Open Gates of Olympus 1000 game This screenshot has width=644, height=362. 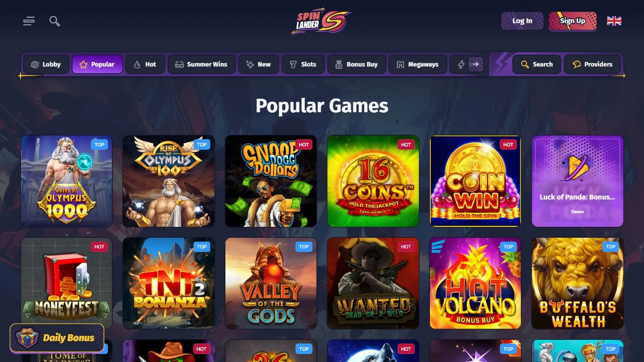point(66,181)
